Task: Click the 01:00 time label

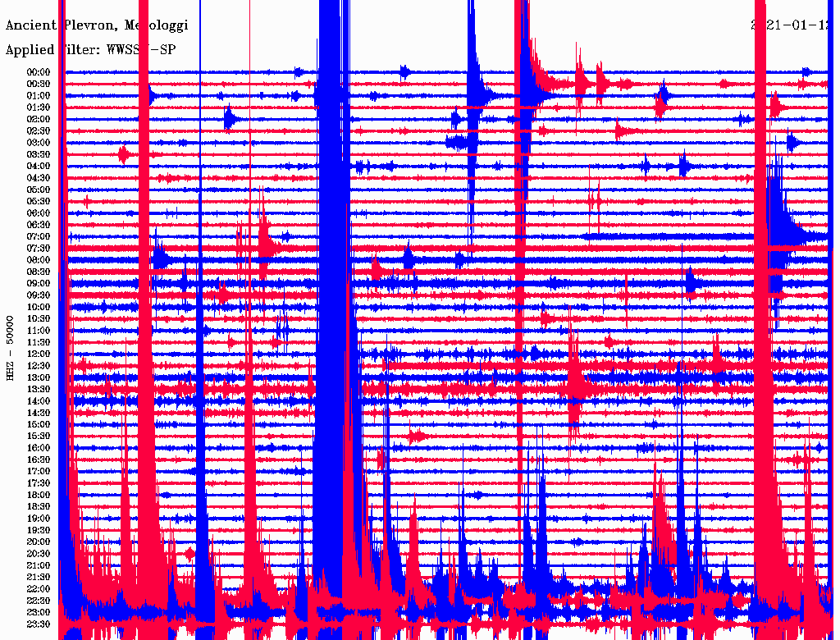Action: (39, 95)
